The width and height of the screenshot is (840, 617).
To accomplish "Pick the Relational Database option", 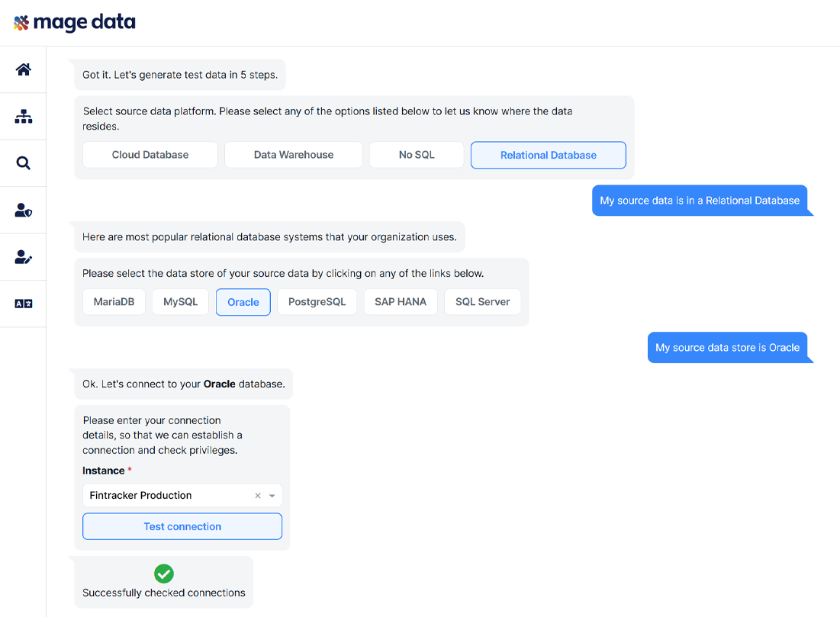I will pyautogui.click(x=548, y=155).
